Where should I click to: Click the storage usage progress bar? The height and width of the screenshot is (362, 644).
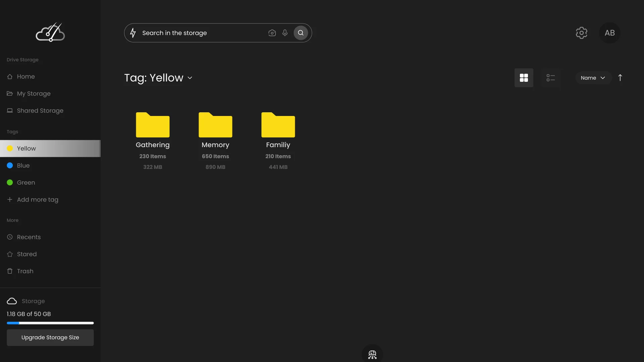coord(50,323)
